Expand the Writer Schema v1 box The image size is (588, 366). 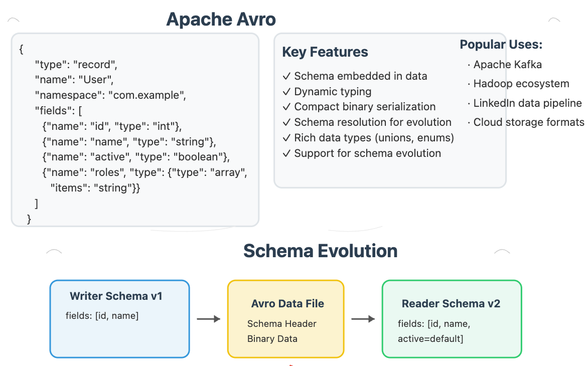click(x=119, y=318)
